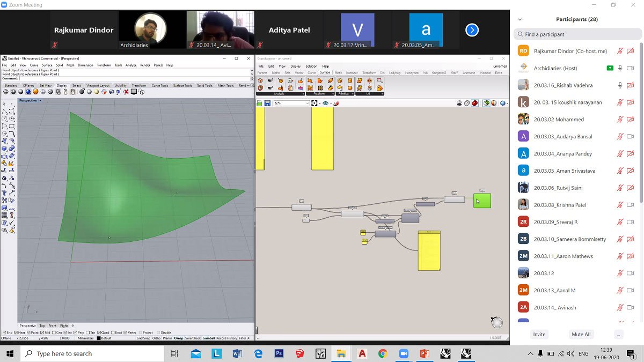Open Photoshop from the taskbar
Image resolution: width=644 pixels, height=362 pixels.
pos(279,353)
